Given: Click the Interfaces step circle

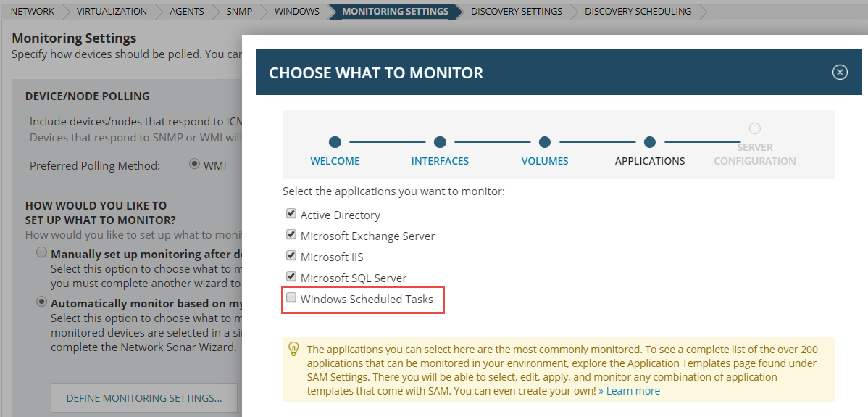Looking at the screenshot, I should (440, 142).
